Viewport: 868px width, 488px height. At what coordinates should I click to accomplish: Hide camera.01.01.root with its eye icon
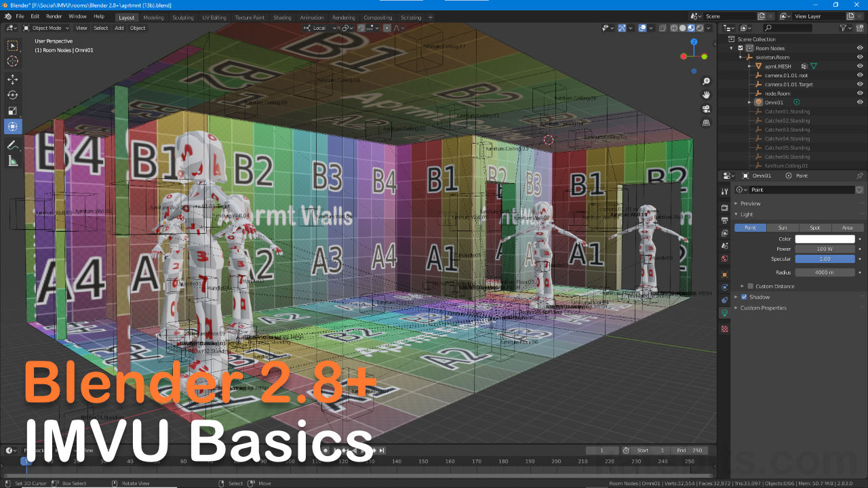860,75
